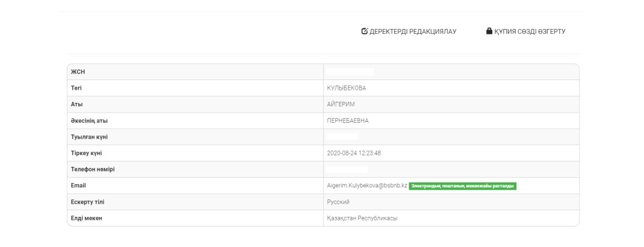Screen dimensions: 644x247
Task: Click the Телефон нөмірі row label
Action: [93, 169]
